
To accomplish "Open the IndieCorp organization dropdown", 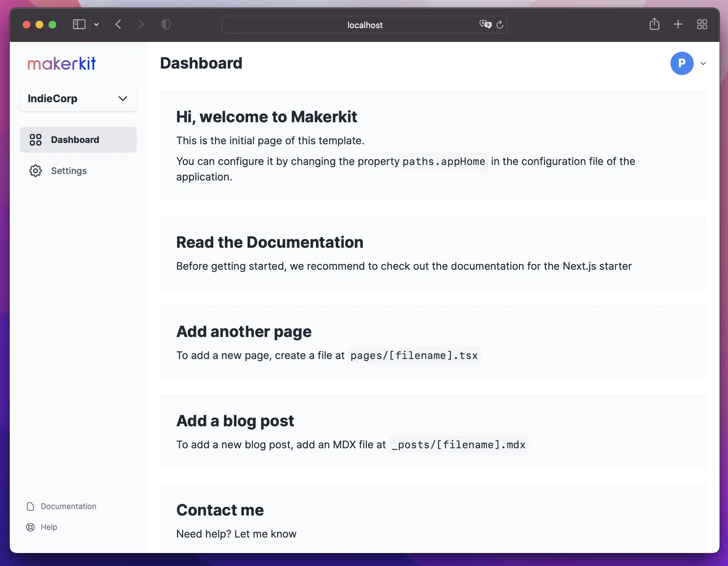I will 78,98.
